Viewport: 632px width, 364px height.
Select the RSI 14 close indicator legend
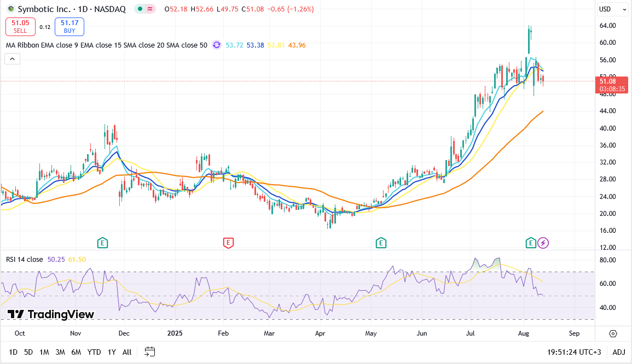click(24, 260)
